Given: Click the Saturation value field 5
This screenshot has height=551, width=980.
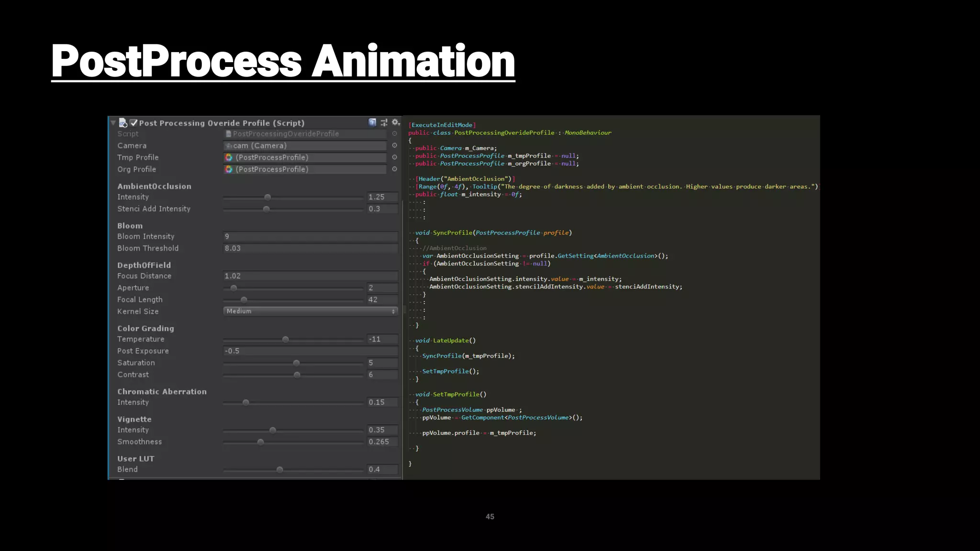Looking at the screenshot, I should (382, 363).
